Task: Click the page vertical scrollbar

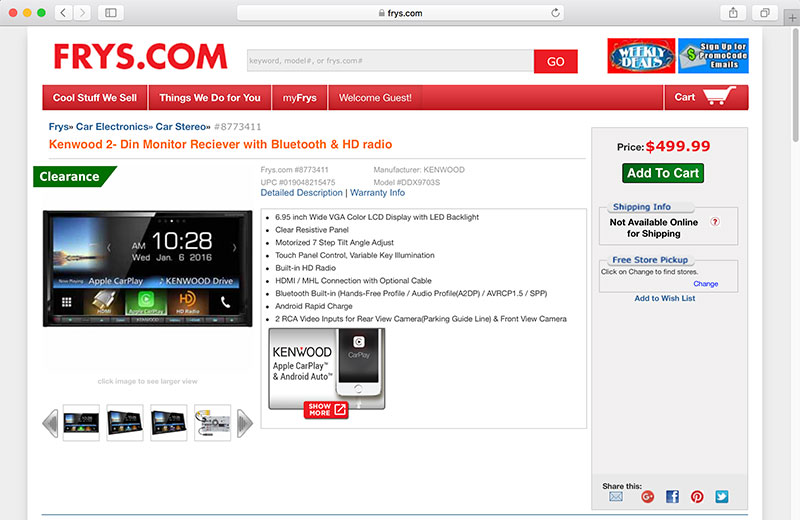Action: tap(796, 86)
